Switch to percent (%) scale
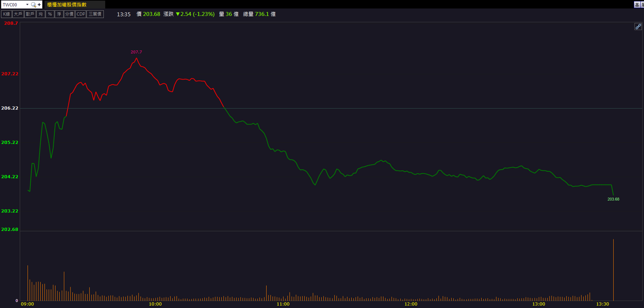The image size is (644, 308). 50,14
